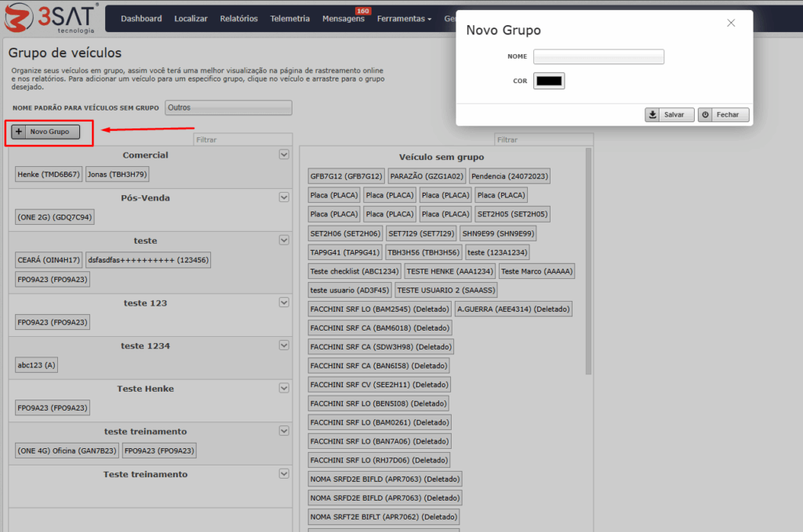Toggle the teste treinamento group arrow

coord(285,431)
